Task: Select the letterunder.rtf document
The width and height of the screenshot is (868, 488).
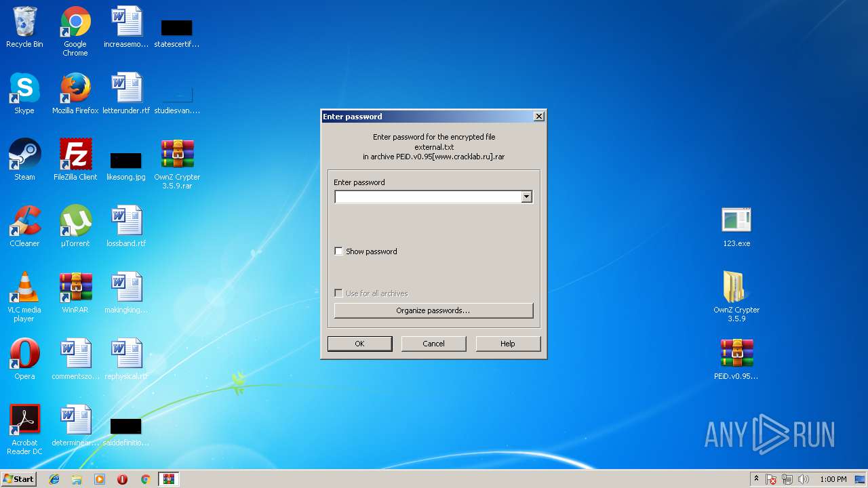Action: (126, 94)
